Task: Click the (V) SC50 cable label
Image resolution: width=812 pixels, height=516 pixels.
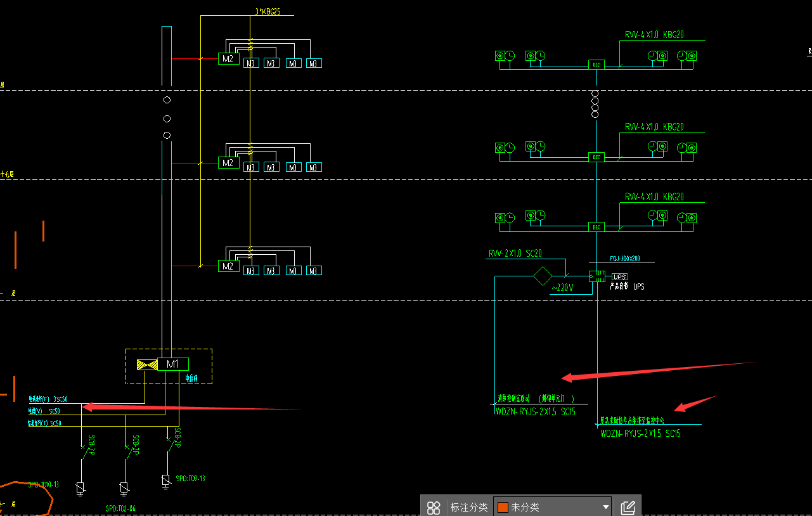Action: pyautogui.click(x=44, y=411)
